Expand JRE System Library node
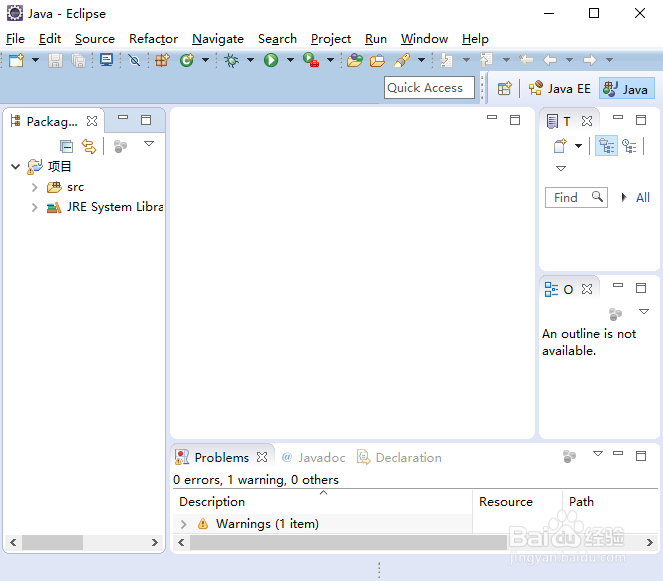The height and width of the screenshot is (581, 663). pyautogui.click(x=35, y=207)
